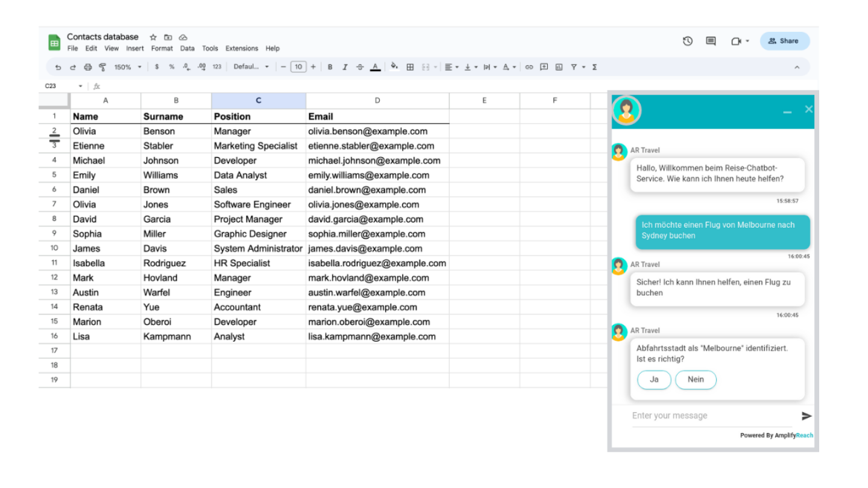Screen dimensions: 868x488
Task: Open the 150% zoom dropdown
Action: (x=128, y=67)
